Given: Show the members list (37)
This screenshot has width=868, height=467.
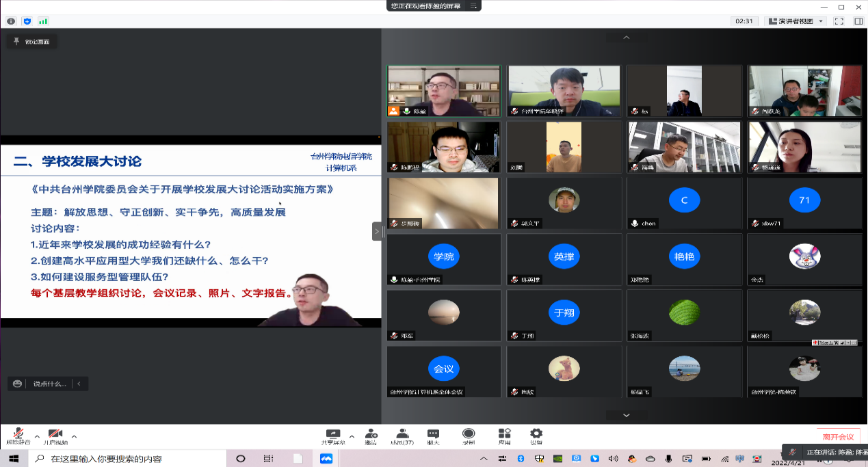Looking at the screenshot, I should pyautogui.click(x=402, y=436).
